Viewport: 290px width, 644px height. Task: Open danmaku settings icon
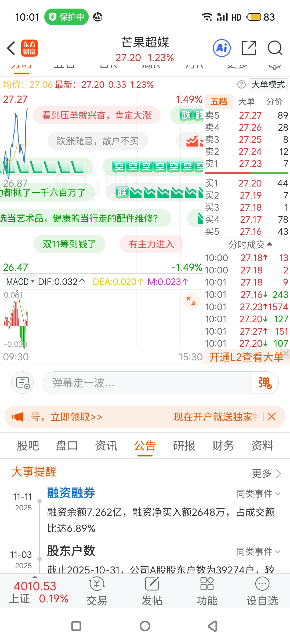coord(23,383)
